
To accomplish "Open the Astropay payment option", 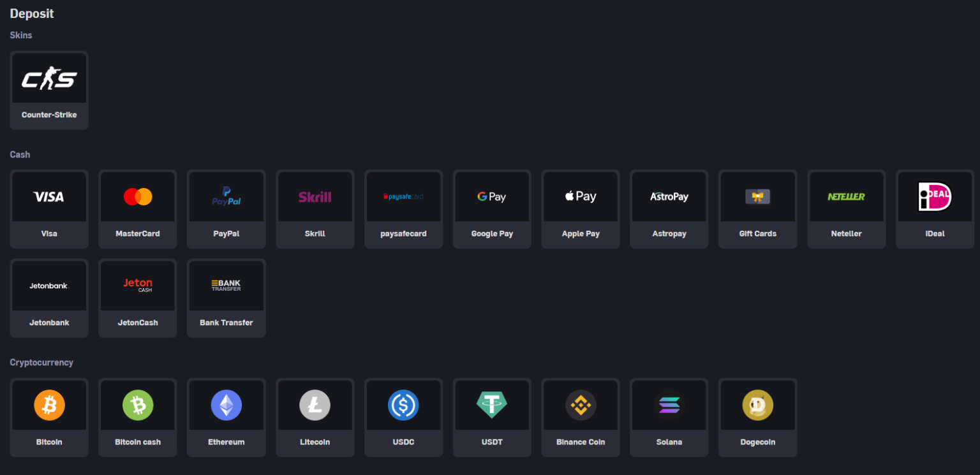I will (669, 209).
